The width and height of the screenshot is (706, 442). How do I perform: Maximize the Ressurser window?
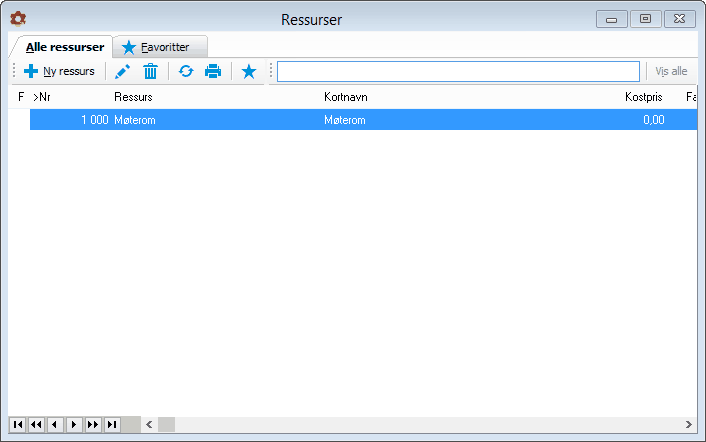pyautogui.click(x=646, y=19)
